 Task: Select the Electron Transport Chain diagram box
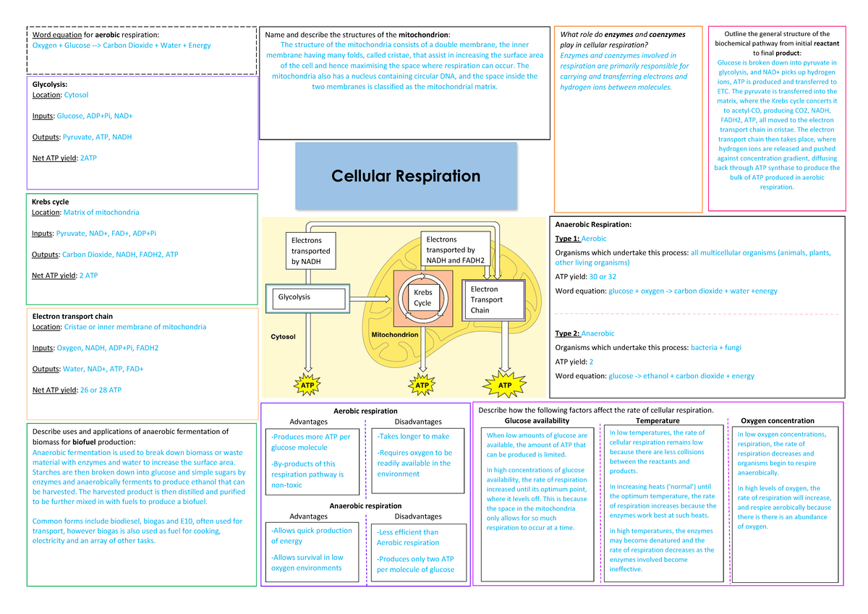(495, 299)
